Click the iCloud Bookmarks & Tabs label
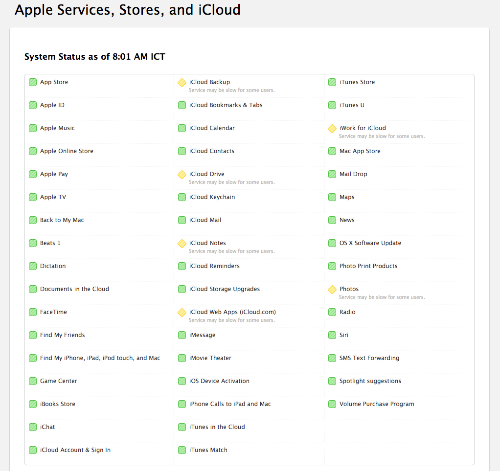Image resolution: width=500 pixels, height=471 pixels. [x=226, y=105]
